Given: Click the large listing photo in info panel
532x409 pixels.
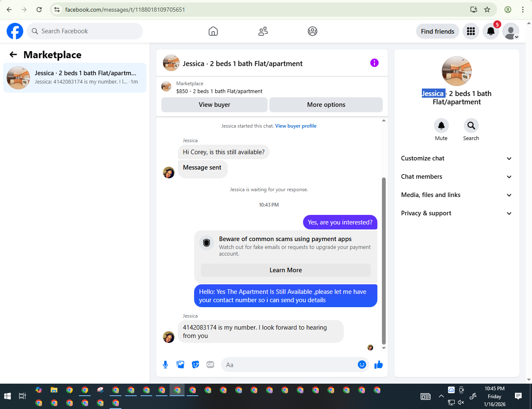Looking at the screenshot, I should click(457, 71).
